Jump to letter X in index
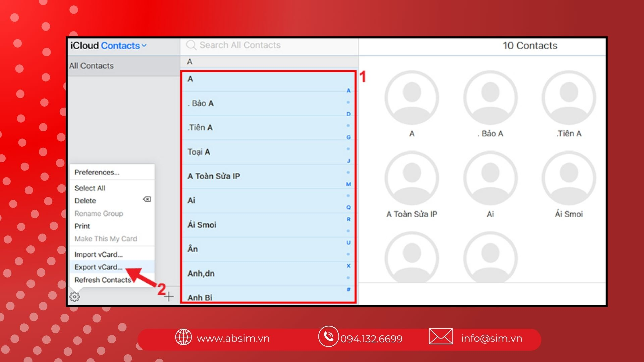Image resolution: width=644 pixels, height=362 pixels. tap(348, 266)
